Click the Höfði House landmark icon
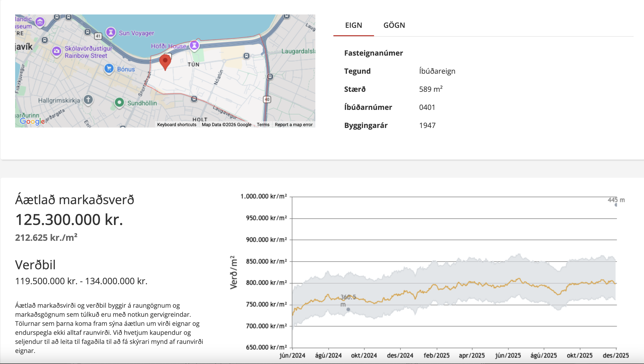This screenshot has height=364, width=644. [194, 45]
